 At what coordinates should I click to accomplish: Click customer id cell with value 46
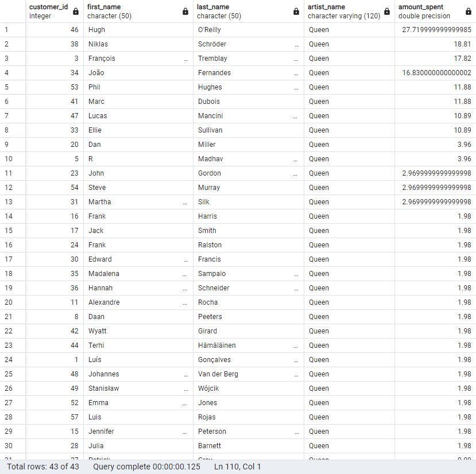point(55,30)
